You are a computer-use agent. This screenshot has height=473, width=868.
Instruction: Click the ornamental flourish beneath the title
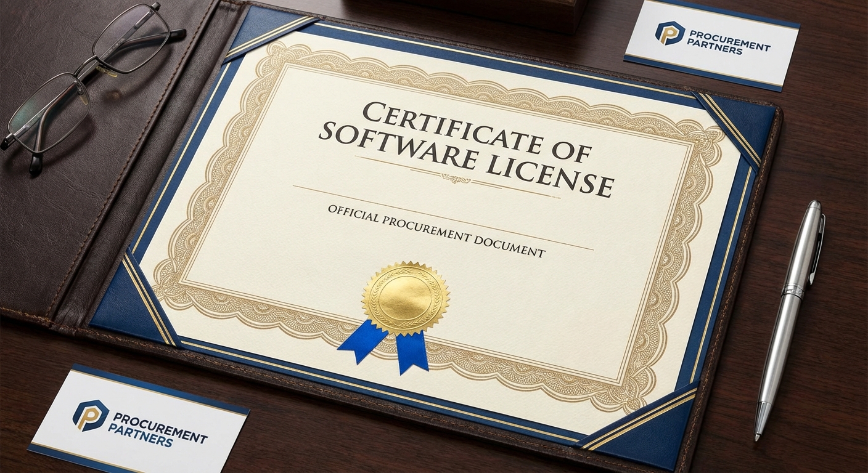[457, 178]
